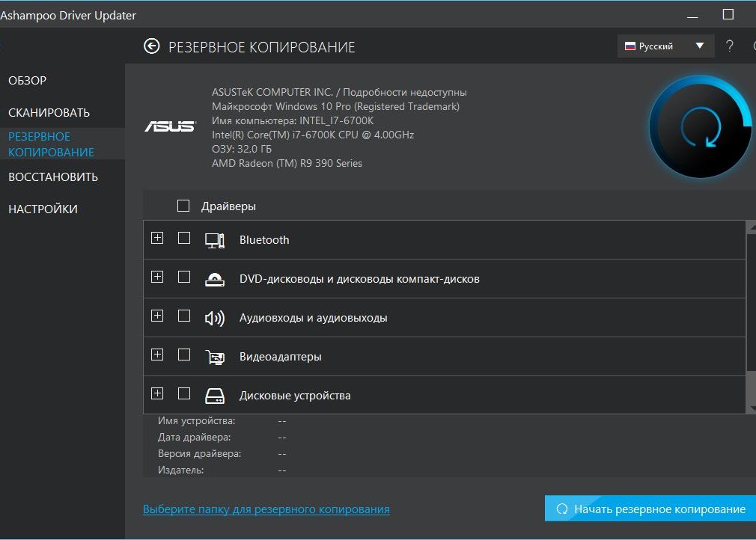Expand the Дисковые устройства group
The image size is (756, 540).
pyautogui.click(x=157, y=393)
